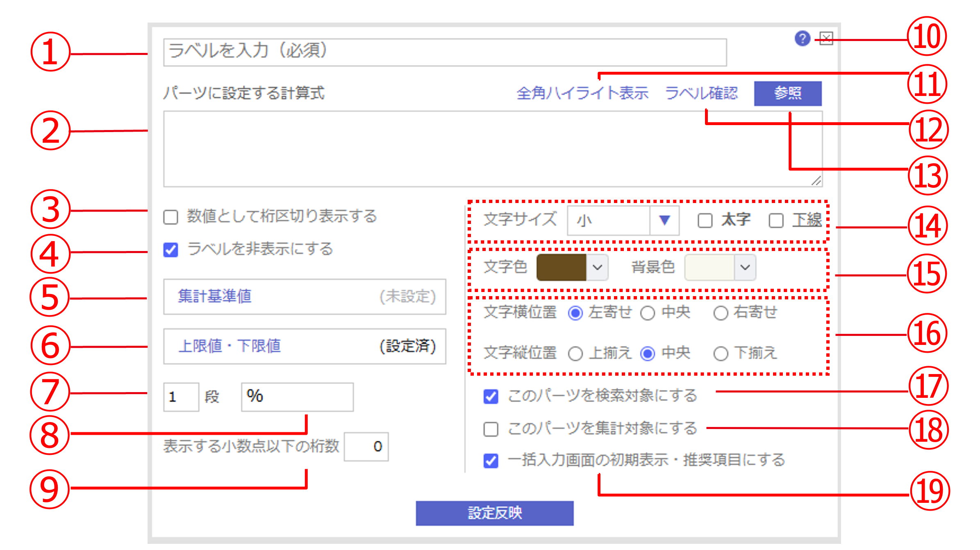Open 全角ハイライト表示 link

pos(582,94)
